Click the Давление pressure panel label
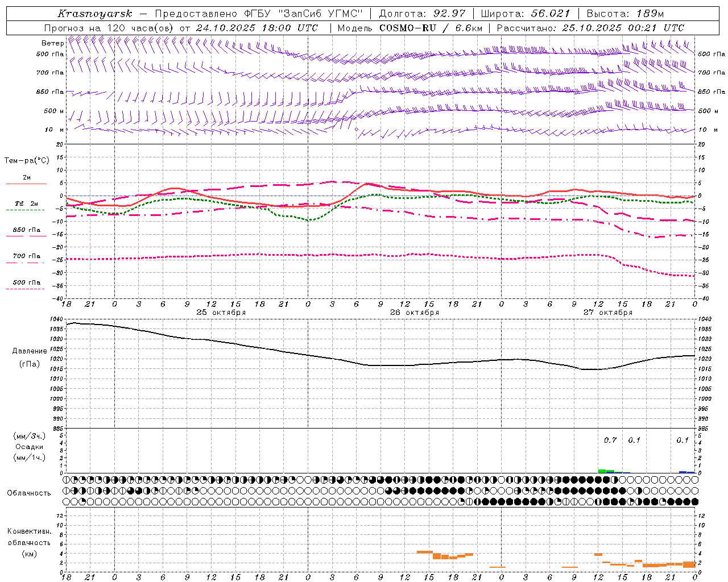The image size is (728, 582). click(30, 351)
